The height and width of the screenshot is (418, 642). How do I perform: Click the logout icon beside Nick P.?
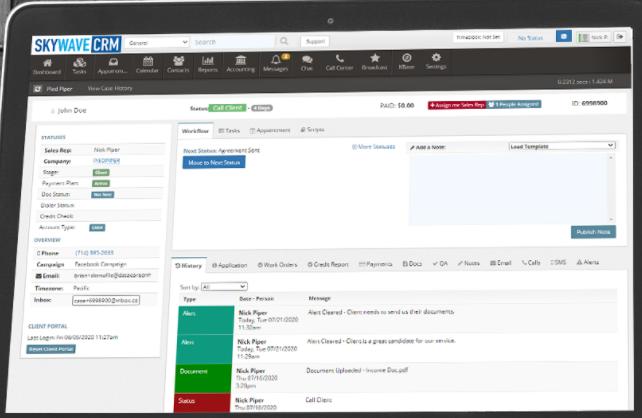(x=620, y=36)
